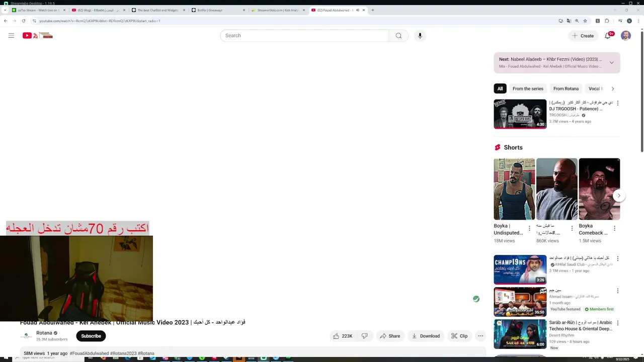
Task: Show more filter chips with right chevron
Action: pyautogui.click(x=612, y=88)
